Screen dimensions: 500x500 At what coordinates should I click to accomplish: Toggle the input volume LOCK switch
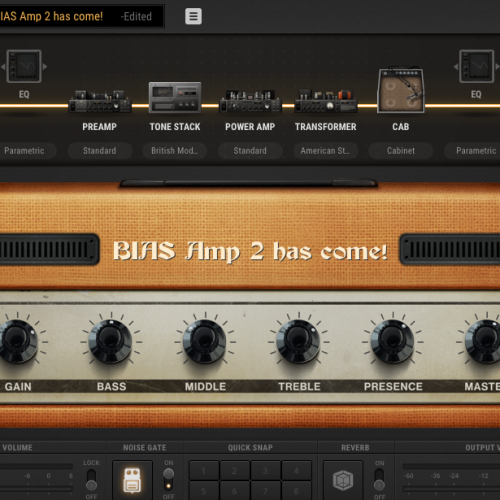click(x=91, y=479)
